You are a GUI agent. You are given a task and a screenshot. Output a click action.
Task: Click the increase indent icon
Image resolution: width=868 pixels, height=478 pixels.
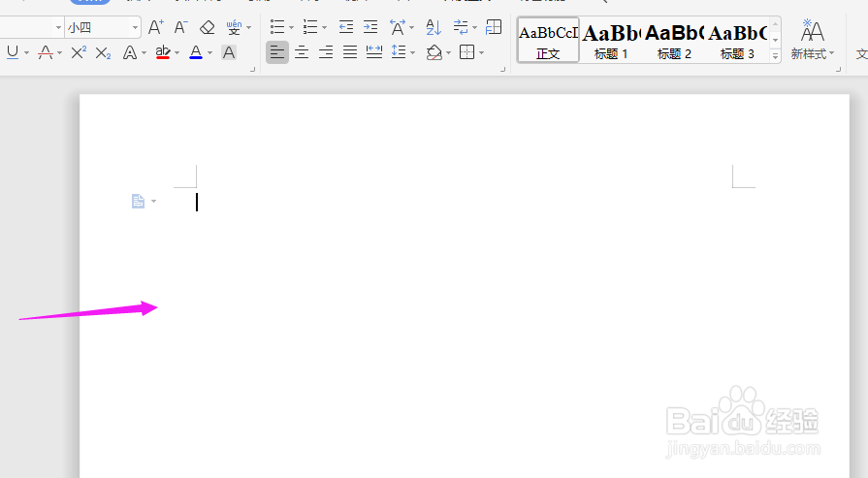coord(370,26)
